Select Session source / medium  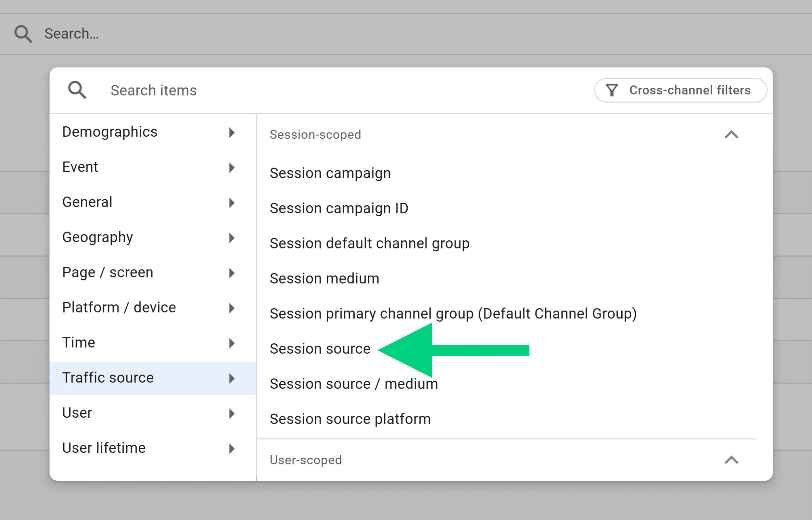(x=353, y=383)
